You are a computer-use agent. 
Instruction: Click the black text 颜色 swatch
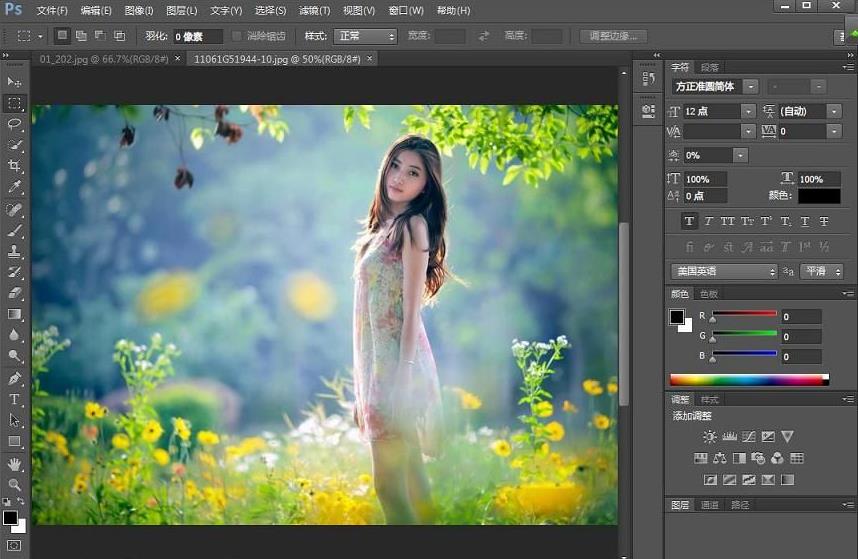[819, 196]
